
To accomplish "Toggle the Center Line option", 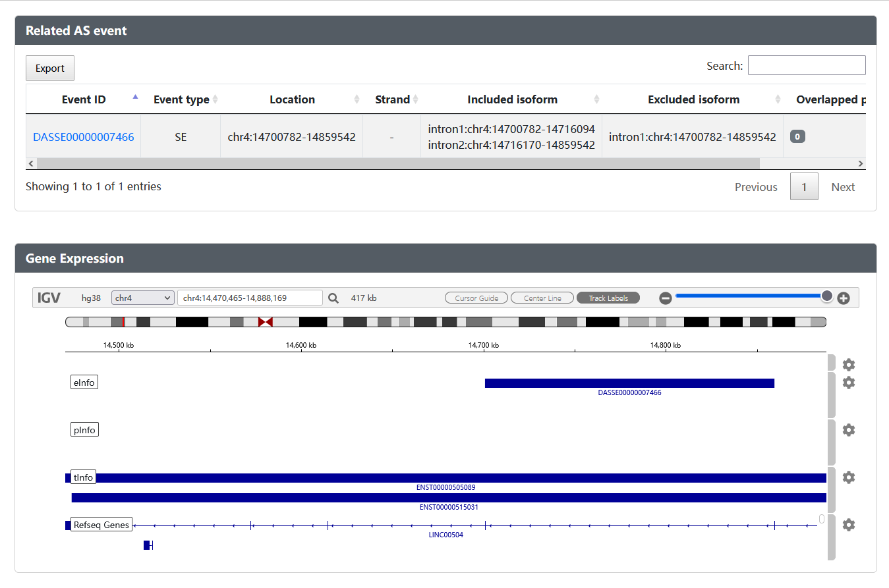I will 542,298.
